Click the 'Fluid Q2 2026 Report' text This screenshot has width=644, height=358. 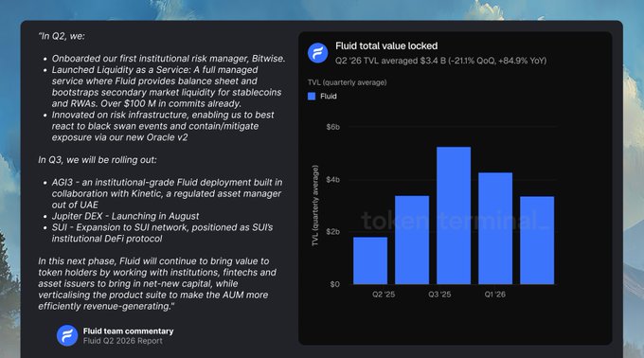tap(123, 341)
